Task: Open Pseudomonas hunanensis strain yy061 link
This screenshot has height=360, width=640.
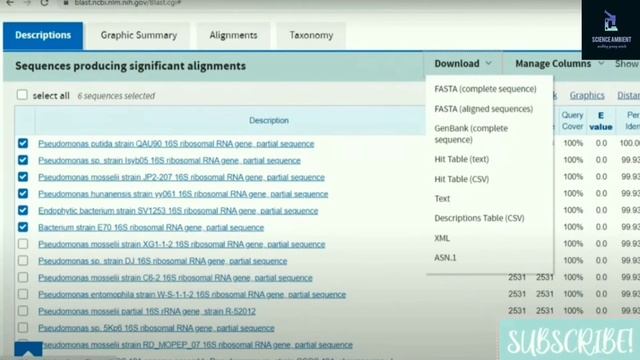Action: (x=183, y=194)
